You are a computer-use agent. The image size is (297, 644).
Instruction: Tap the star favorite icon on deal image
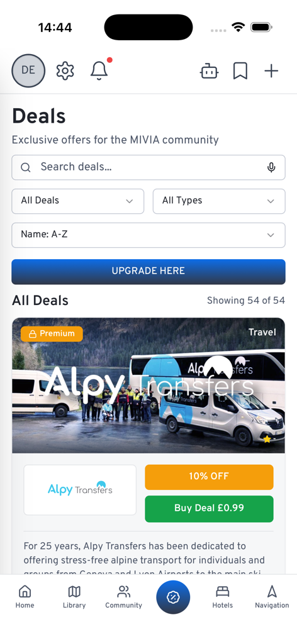pyautogui.click(x=267, y=439)
